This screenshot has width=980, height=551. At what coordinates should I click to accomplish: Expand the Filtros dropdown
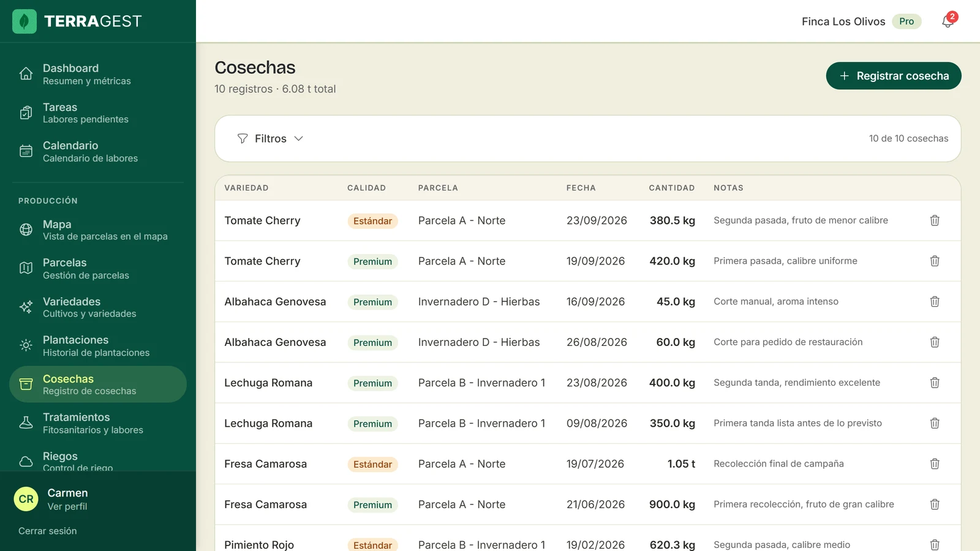point(270,138)
